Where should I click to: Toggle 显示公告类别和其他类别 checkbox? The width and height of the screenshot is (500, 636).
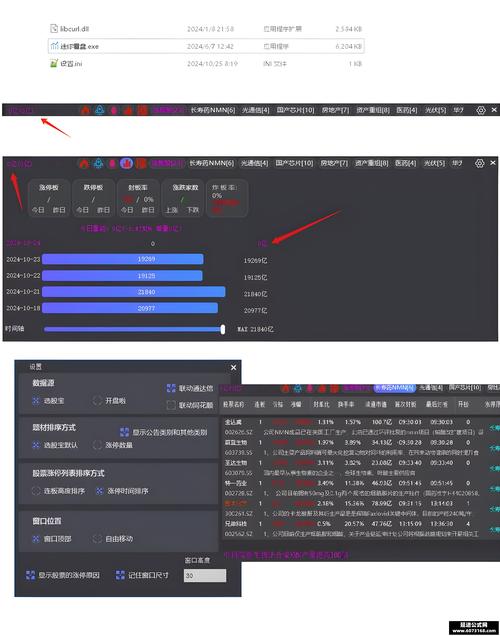pyautogui.click(x=124, y=432)
